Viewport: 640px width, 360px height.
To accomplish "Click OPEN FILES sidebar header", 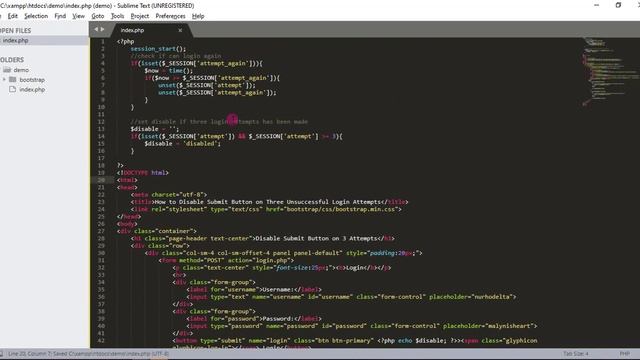I will click(16, 31).
